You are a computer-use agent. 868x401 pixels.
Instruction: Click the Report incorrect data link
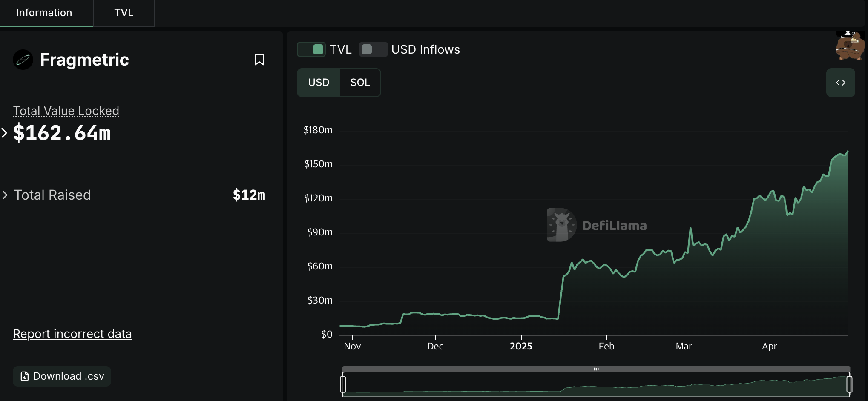coord(72,334)
